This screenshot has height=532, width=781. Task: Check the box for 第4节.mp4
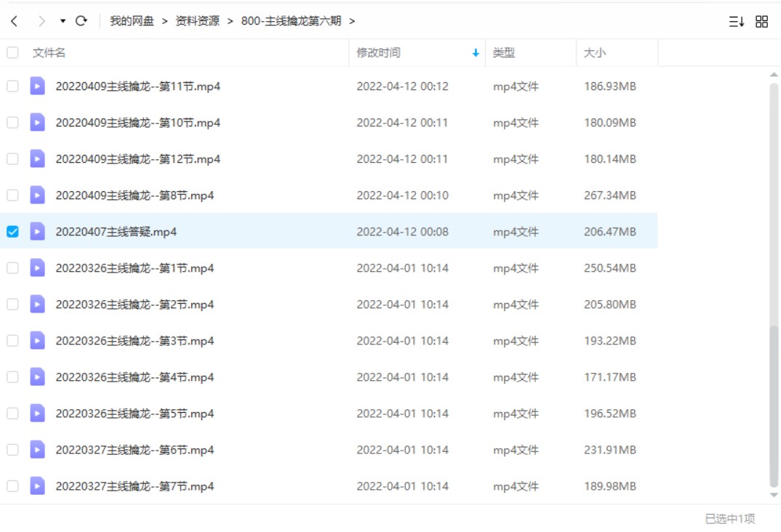tap(12, 376)
